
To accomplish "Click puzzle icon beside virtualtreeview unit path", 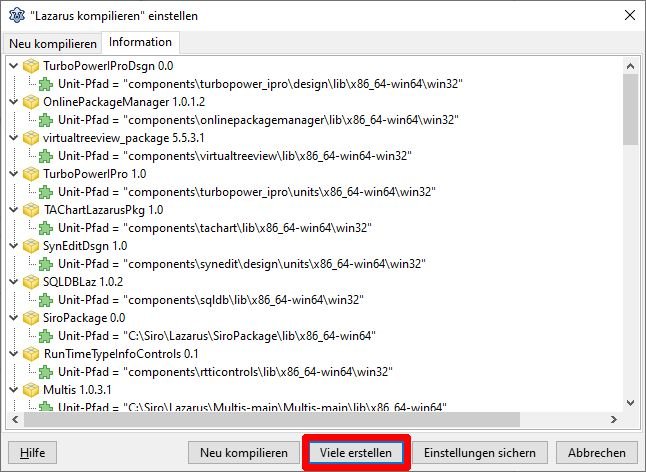I will coord(46,156).
